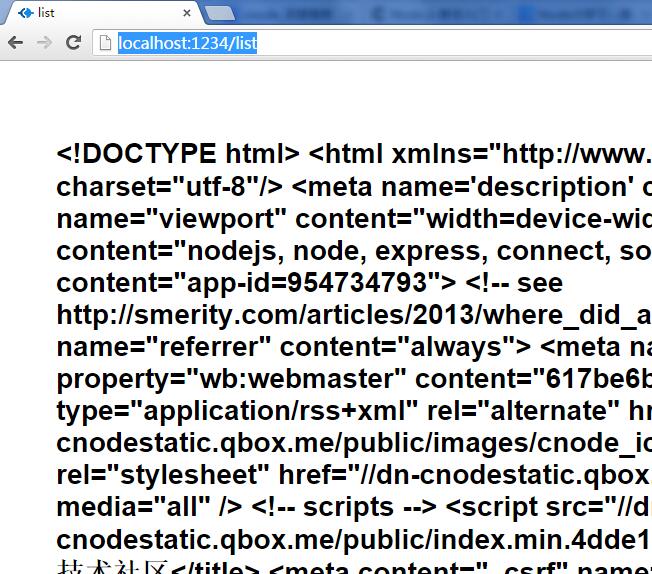Open a new tab with the new-tab button
Screen dimensions: 652x574
(220, 13)
